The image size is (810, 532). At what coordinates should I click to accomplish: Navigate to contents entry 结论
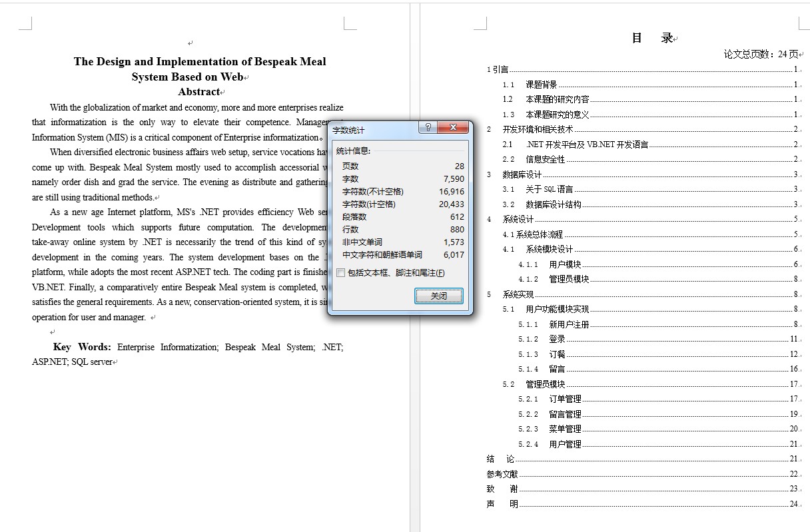[x=642, y=459]
